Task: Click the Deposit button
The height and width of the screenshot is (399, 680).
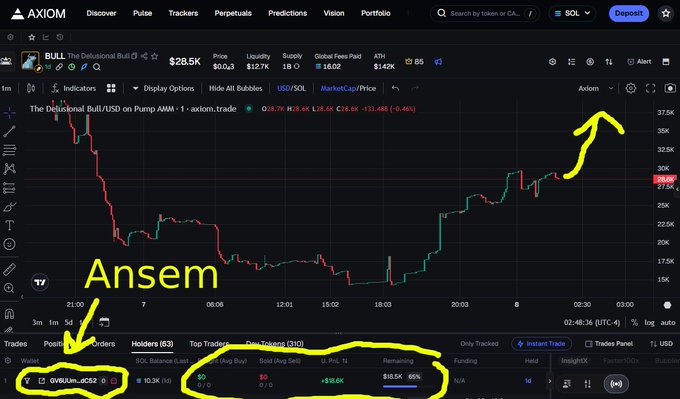Action: pos(628,13)
